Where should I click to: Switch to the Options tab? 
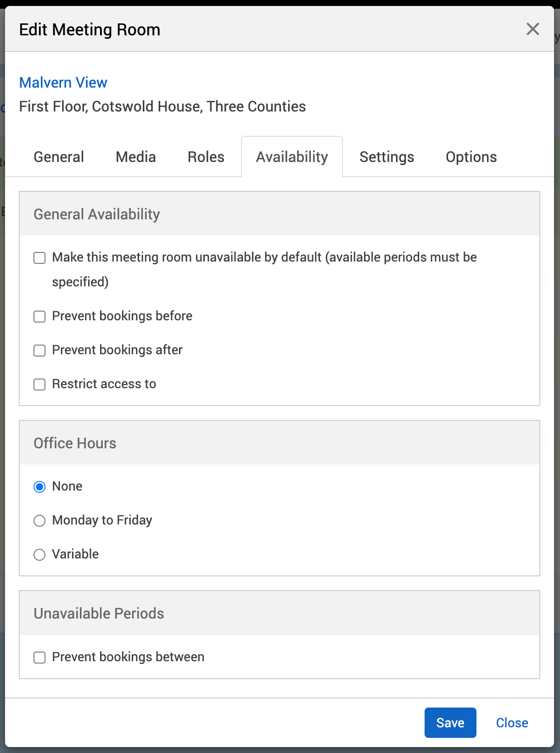(x=471, y=157)
